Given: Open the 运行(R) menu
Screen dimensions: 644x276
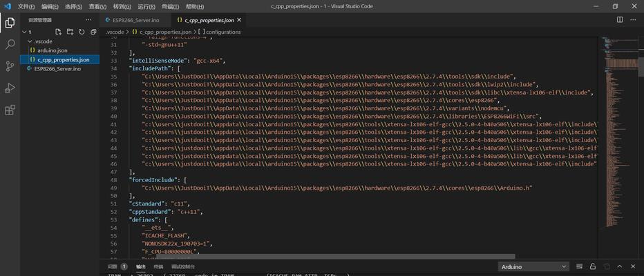Looking at the screenshot, I should (146, 7).
